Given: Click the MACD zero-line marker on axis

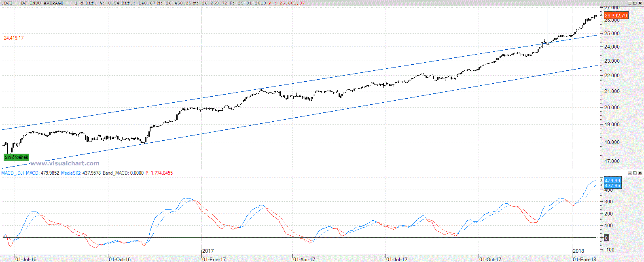Looking at the screenshot, I should [x=606, y=238].
